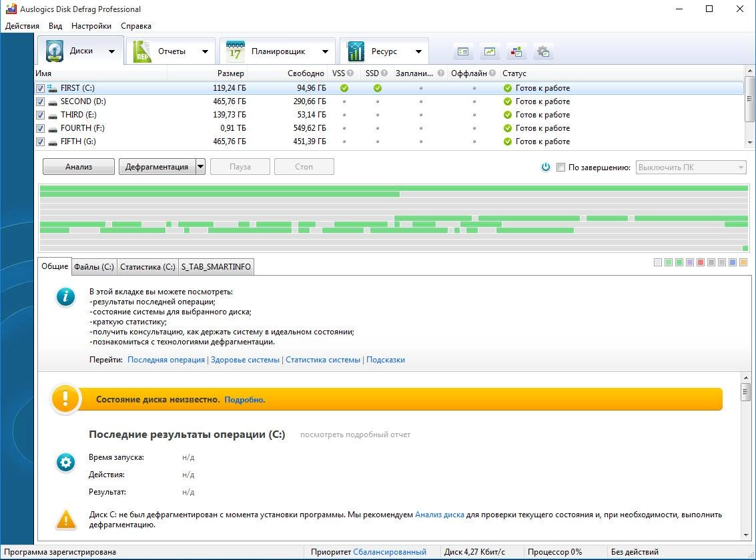Viewport: 756px width, 560px height.
Task: Switch to the S_TAB_SMARTINFO tab
Action: point(216,267)
